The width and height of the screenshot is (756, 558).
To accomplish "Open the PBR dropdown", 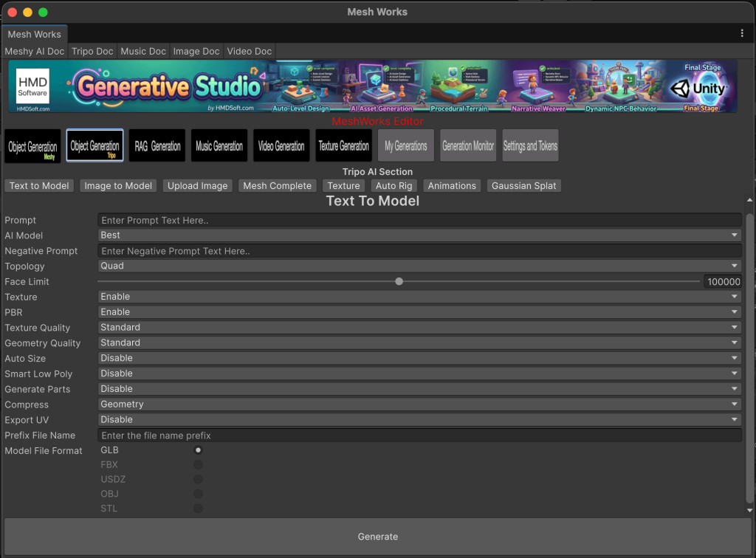I will [x=419, y=312].
